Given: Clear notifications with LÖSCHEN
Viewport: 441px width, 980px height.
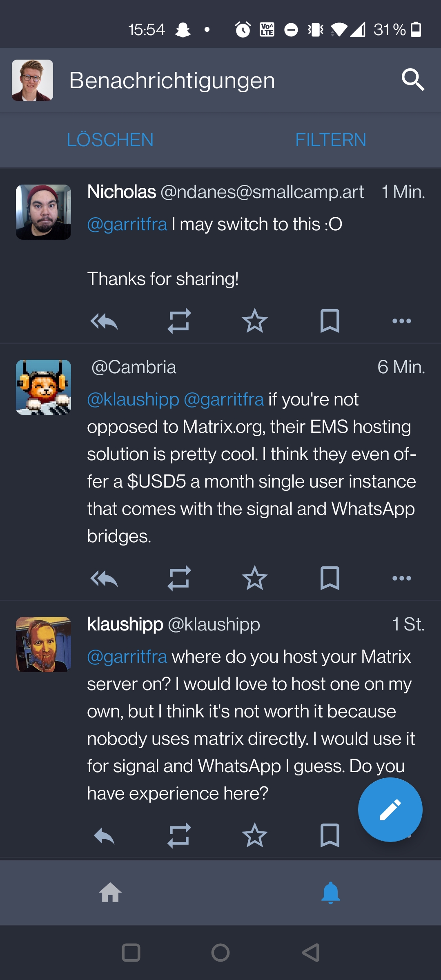Looking at the screenshot, I should pyautogui.click(x=109, y=140).
